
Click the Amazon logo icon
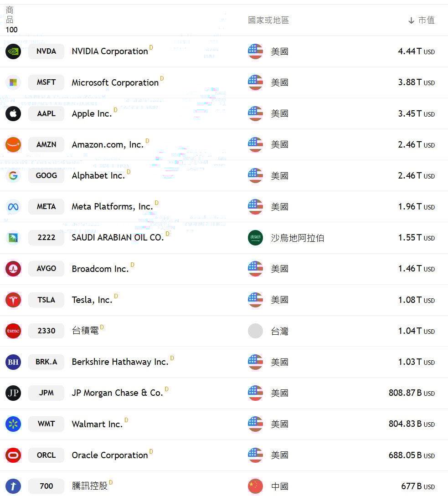click(x=13, y=144)
